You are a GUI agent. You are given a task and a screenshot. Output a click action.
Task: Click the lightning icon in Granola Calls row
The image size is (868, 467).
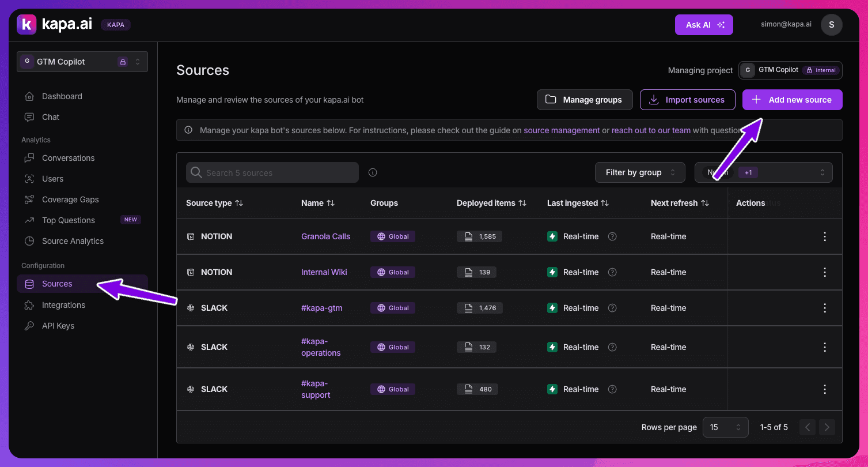(552, 236)
